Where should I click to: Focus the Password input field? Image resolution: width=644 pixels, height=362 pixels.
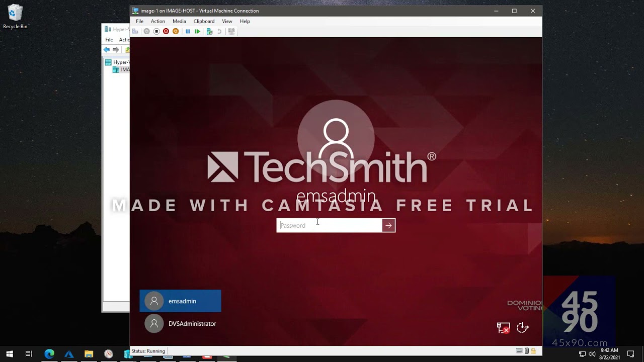330,225
